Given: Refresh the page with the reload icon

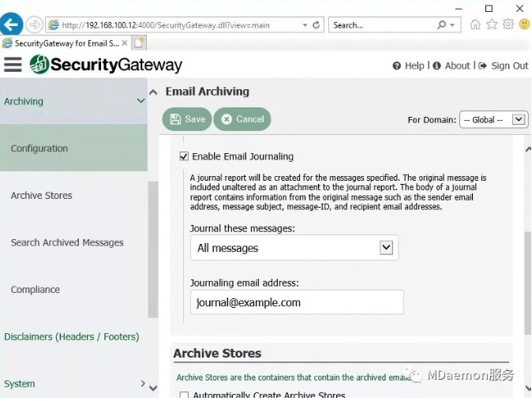Looking at the screenshot, I should point(317,24).
